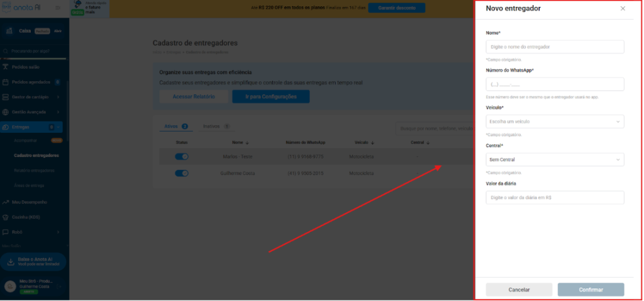Click the hamburger menu icon beside logo
The width and height of the screenshot is (644, 301).
point(58,8)
